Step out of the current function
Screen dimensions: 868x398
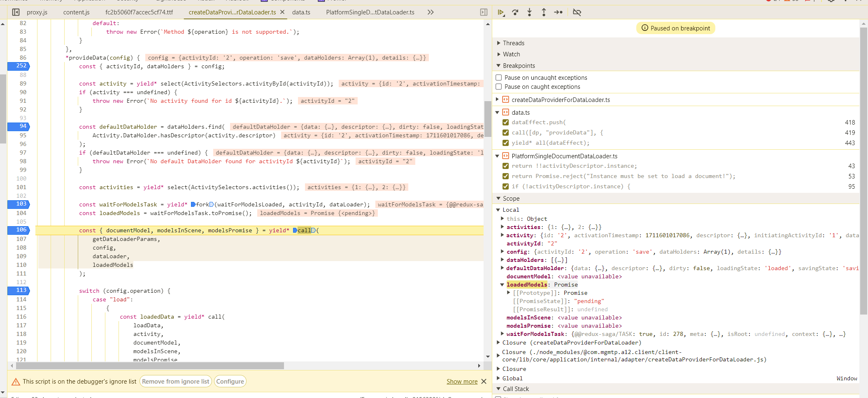(x=544, y=12)
